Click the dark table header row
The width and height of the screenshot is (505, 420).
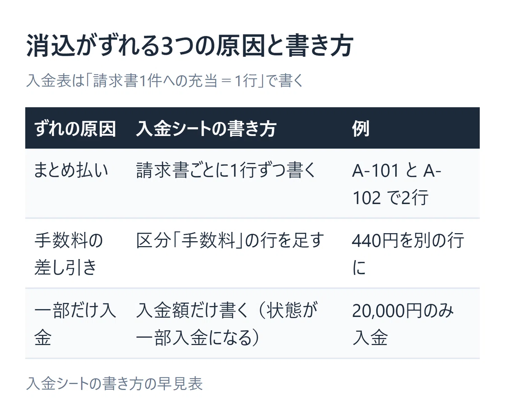click(x=252, y=128)
